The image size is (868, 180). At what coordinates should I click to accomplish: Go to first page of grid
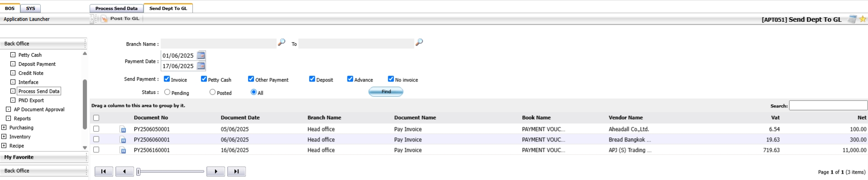pos(104,171)
